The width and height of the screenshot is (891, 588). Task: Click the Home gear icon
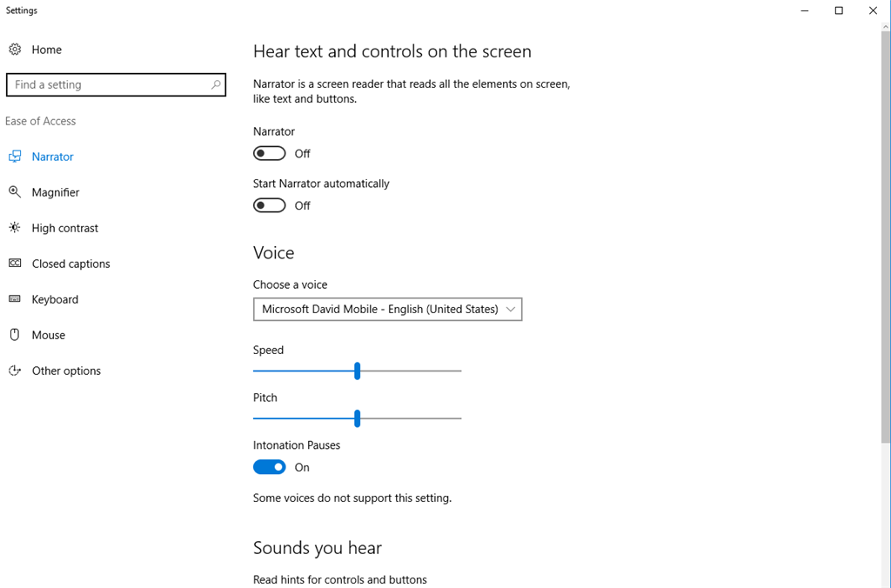pos(15,50)
